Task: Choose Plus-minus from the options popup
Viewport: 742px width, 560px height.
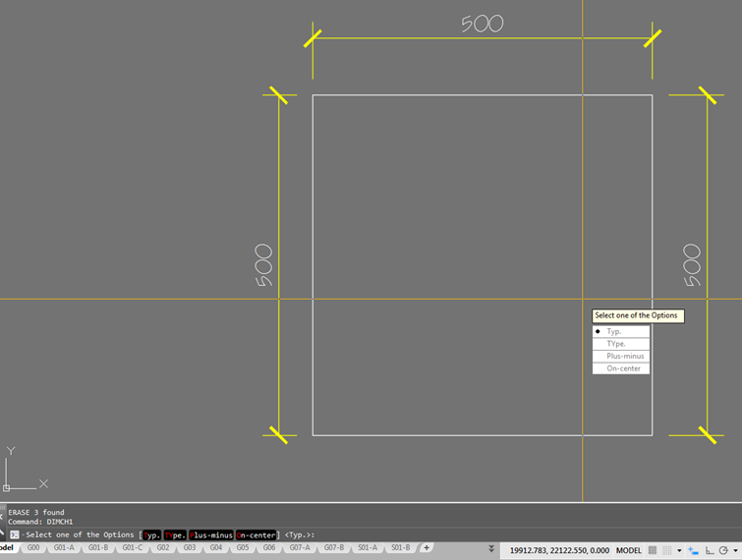Action: pyautogui.click(x=621, y=357)
